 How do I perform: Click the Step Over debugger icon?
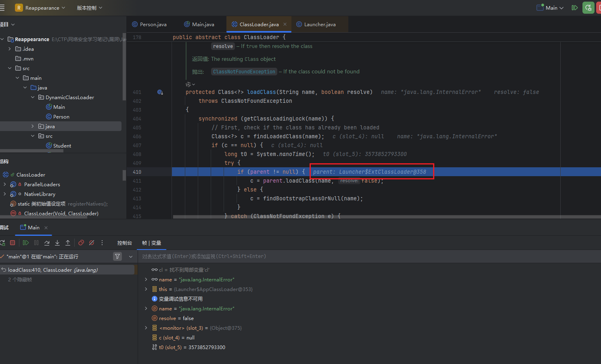(x=47, y=243)
